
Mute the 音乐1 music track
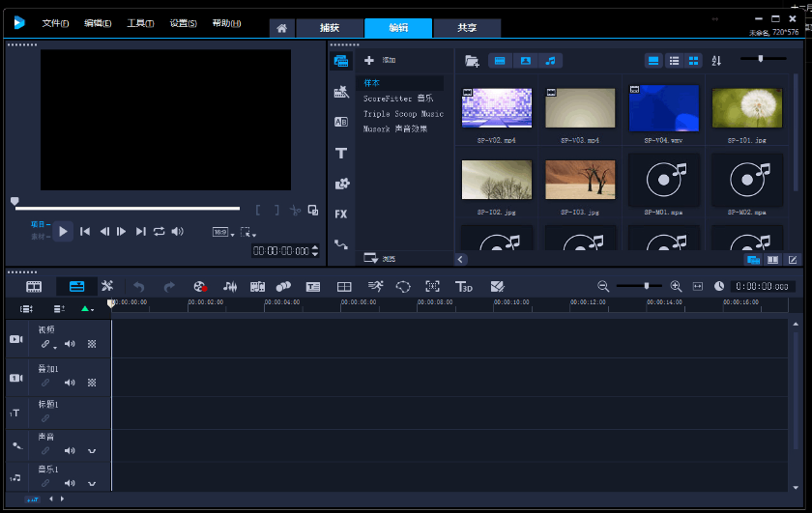(x=70, y=483)
